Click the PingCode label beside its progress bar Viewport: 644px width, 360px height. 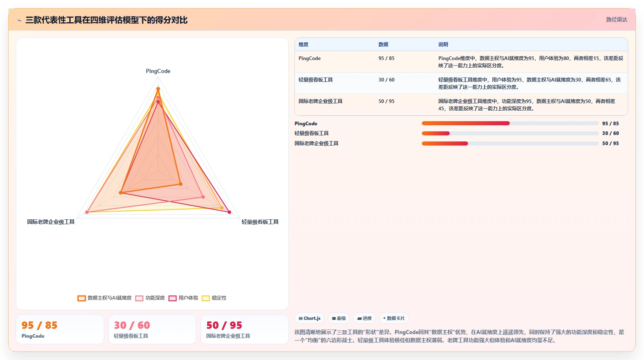click(306, 124)
